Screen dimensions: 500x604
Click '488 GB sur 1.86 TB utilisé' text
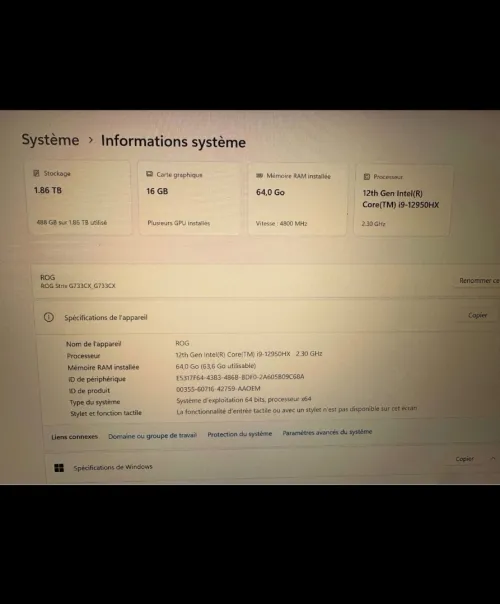(72, 222)
